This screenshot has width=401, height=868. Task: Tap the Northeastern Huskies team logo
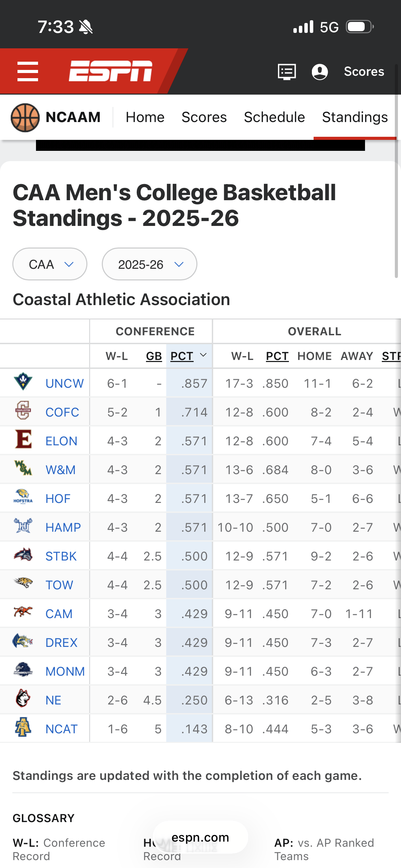point(23,698)
